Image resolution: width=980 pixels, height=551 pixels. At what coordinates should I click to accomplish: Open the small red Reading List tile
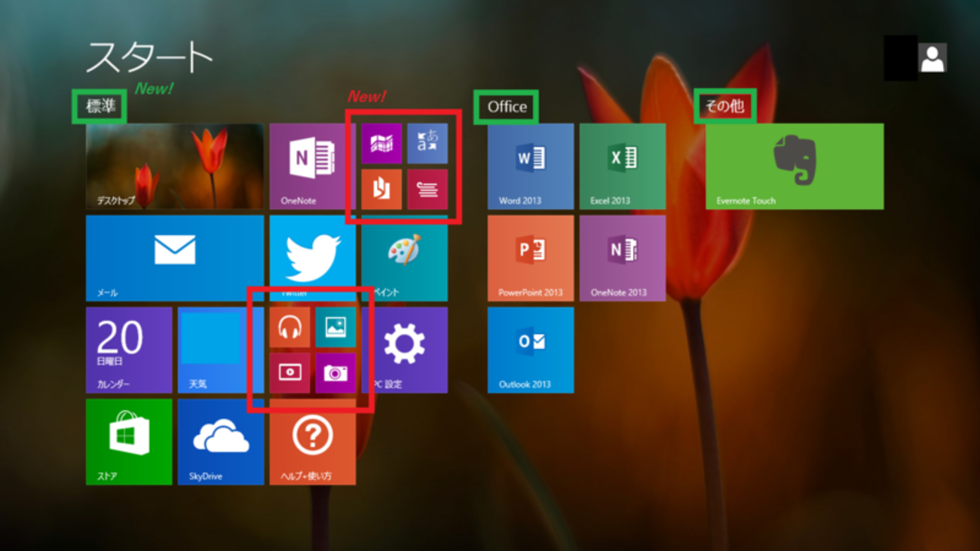point(427,189)
